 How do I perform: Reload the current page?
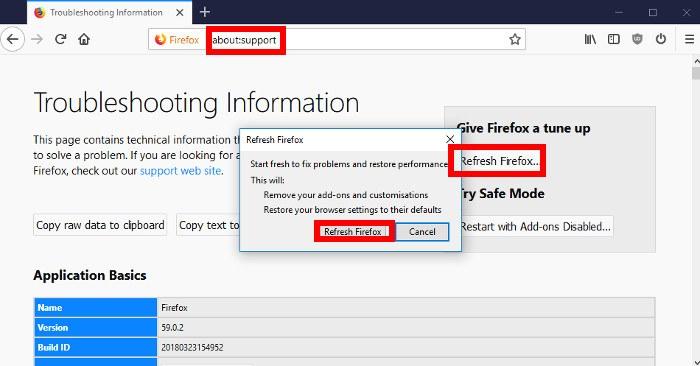click(x=61, y=39)
